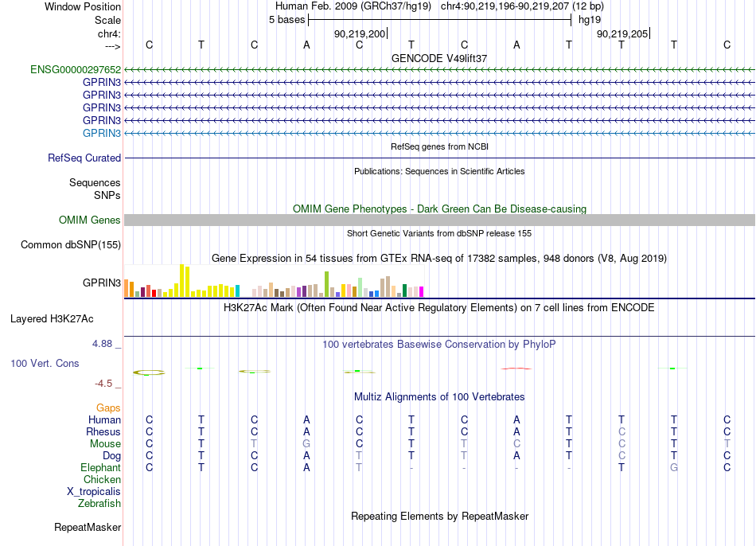Click the red PhyloP conservation mark
This screenshot has height=546, width=756.
pyautogui.click(x=516, y=369)
